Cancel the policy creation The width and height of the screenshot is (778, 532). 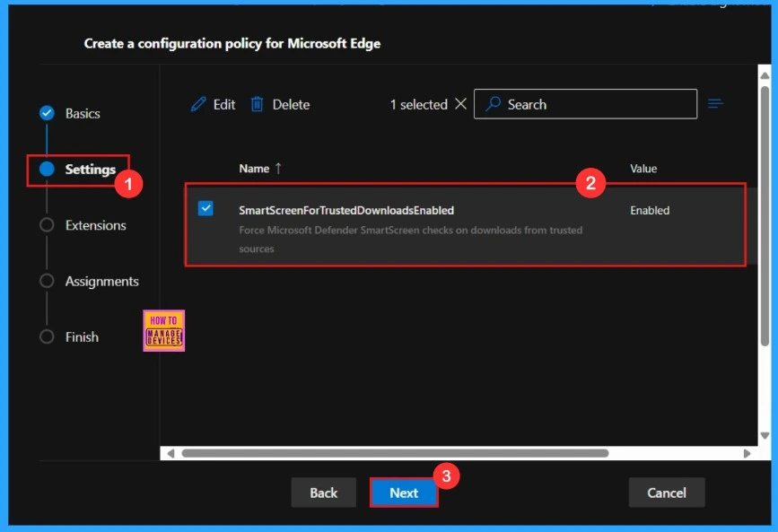[x=667, y=493]
